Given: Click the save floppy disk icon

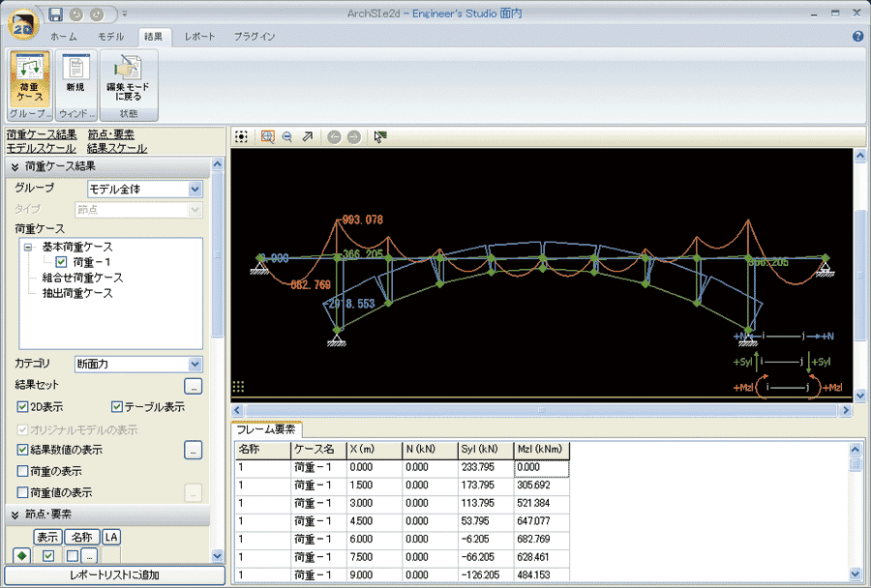Looking at the screenshot, I should pyautogui.click(x=55, y=15).
